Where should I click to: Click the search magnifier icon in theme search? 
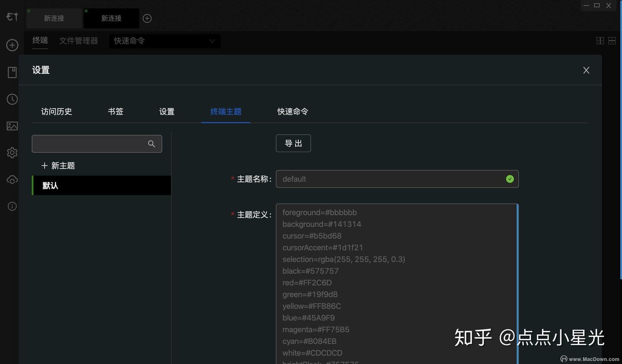click(151, 144)
